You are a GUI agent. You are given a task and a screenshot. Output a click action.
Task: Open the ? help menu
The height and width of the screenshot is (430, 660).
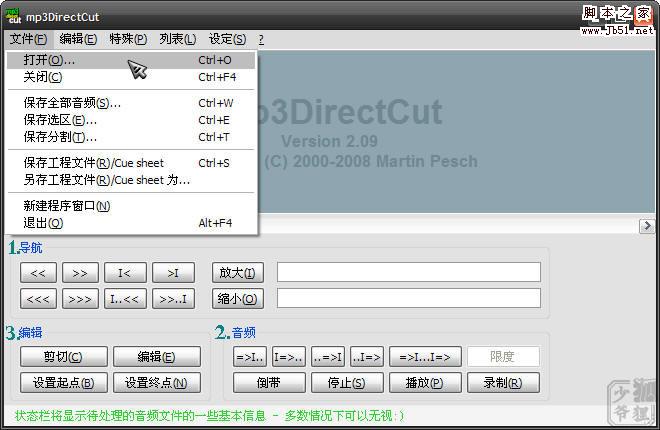(261, 40)
